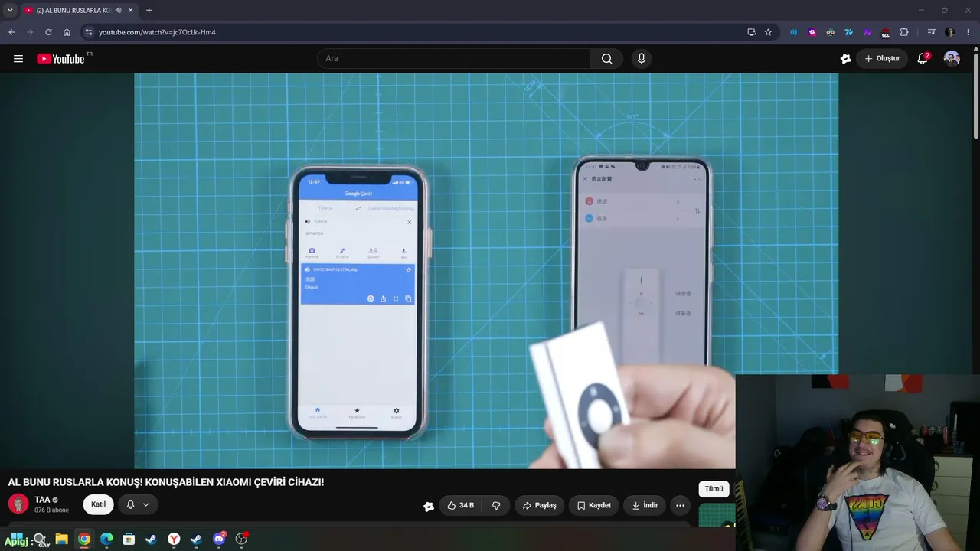Click the Katıl join button
Screen dimensions: 980x551
99,504
